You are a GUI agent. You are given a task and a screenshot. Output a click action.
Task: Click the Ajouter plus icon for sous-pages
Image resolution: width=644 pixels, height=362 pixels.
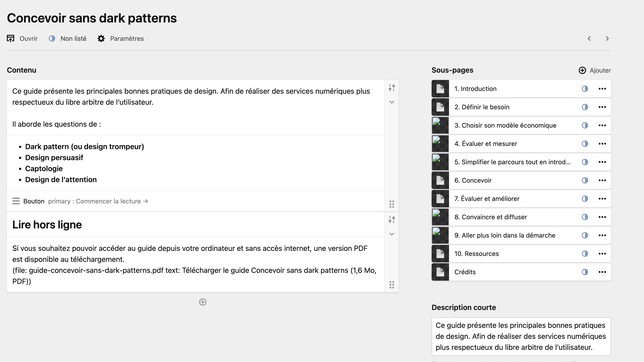582,70
